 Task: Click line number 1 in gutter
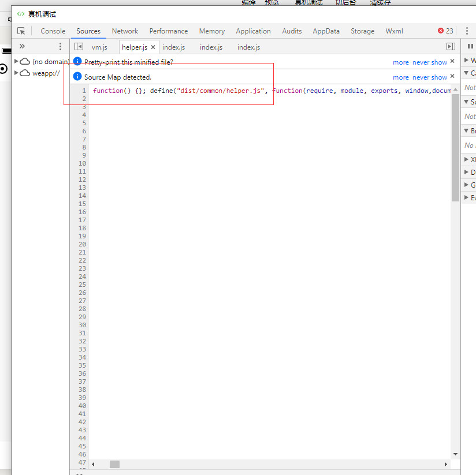(84, 91)
